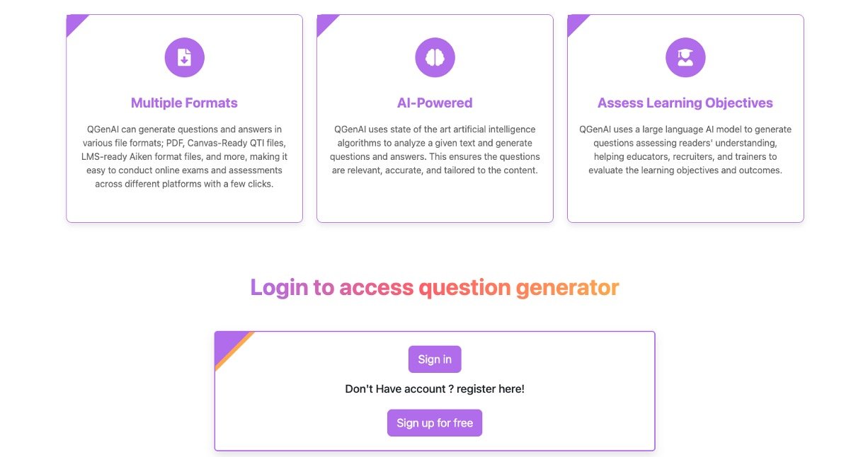Click the file download icon above Multiple Formats
This screenshot has width=868, height=457.
click(184, 57)
